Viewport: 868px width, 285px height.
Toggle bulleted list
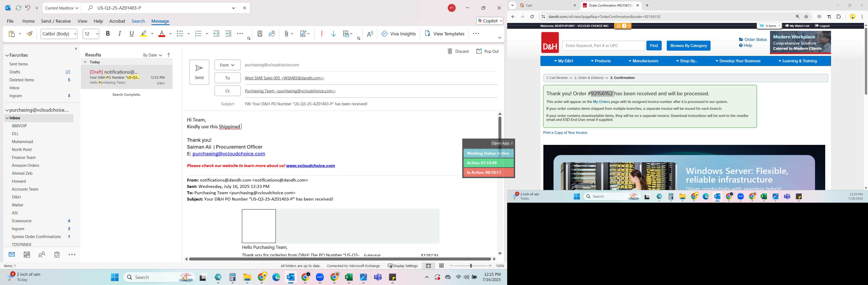[180, 34]
